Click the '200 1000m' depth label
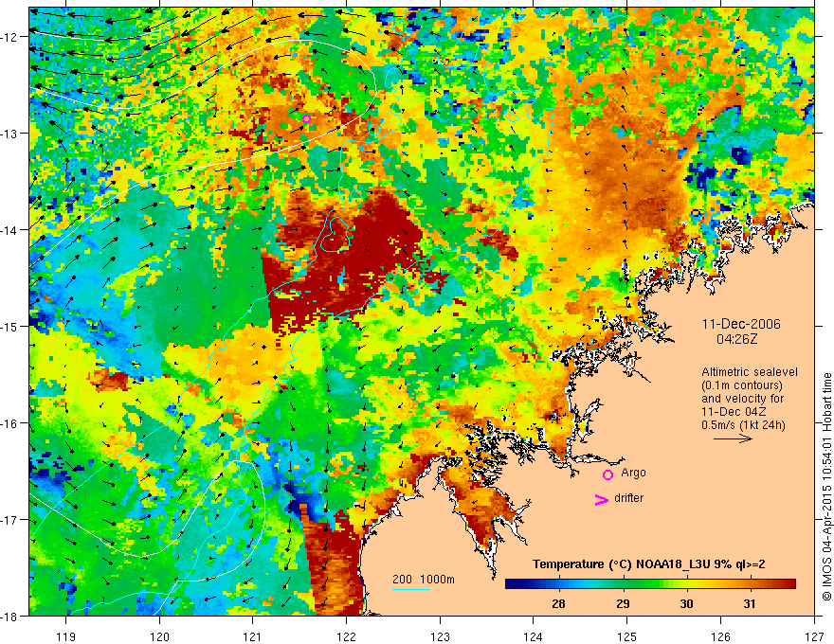Screen dimensions: 834x644 tap(424, 580)
